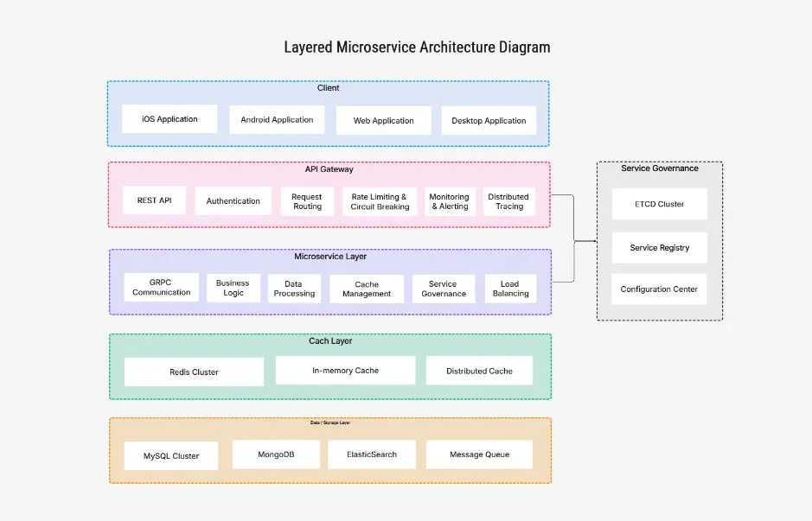Click the Monitoring & Alerting block
Image resolution: width=812 pixels, height=521 pixels.
click(x=450, y=200)
